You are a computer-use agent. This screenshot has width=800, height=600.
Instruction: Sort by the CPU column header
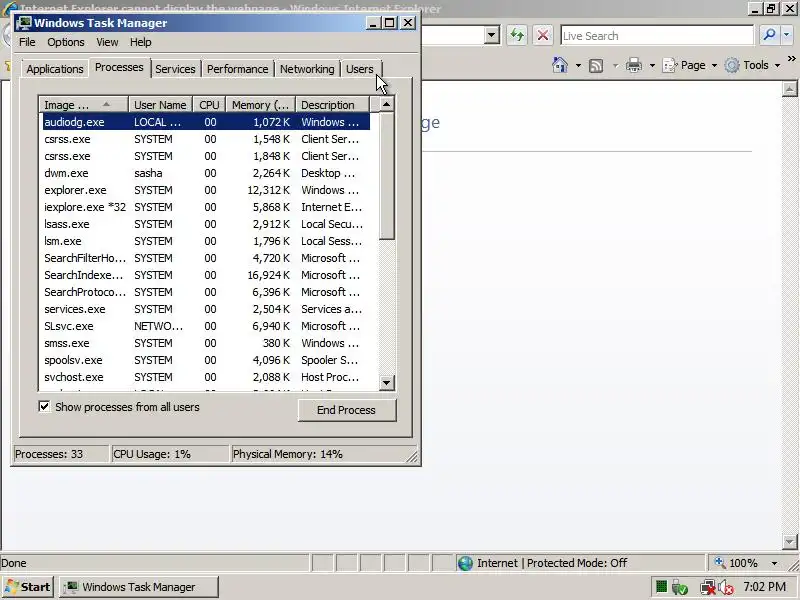209,105
